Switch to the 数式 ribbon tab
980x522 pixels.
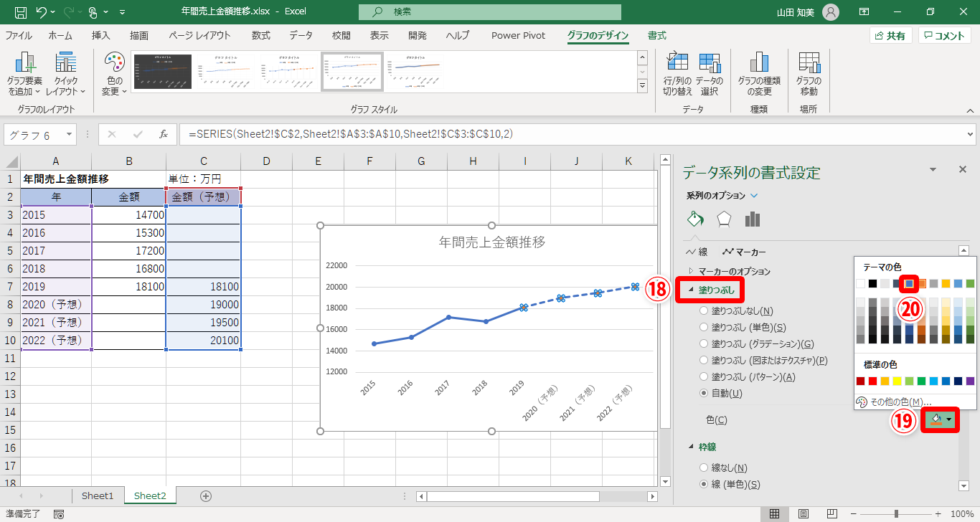[261, 35]
